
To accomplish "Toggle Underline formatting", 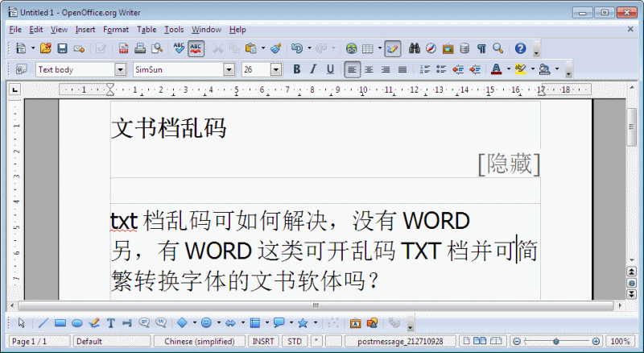I will click(330, 69).
